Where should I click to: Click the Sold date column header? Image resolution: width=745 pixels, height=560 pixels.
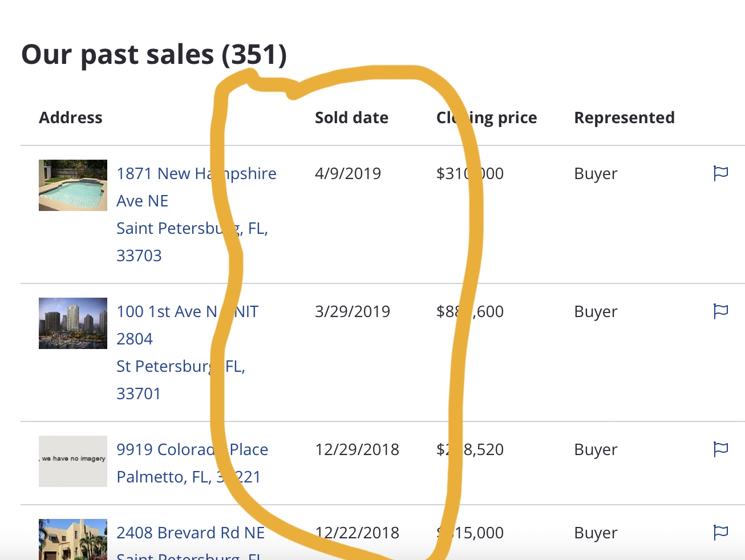[351, 118]
